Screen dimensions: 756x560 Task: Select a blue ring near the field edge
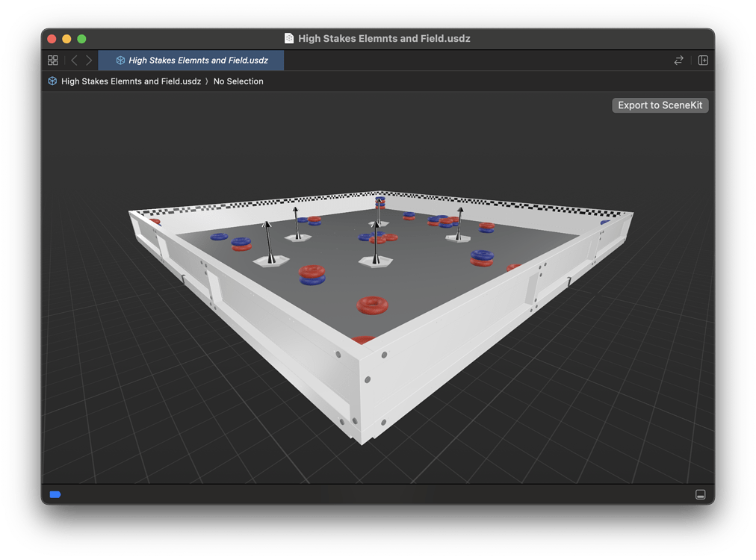point(219,236)
